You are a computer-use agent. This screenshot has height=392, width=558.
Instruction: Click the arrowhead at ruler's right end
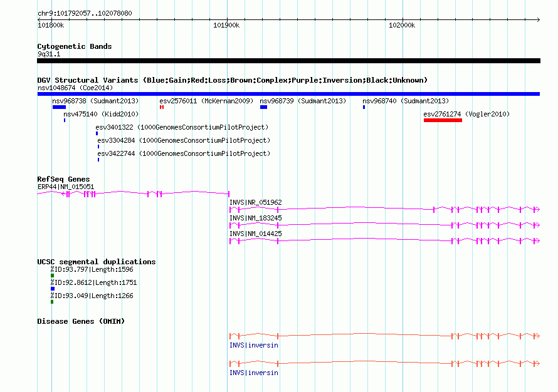pos(539,19)
